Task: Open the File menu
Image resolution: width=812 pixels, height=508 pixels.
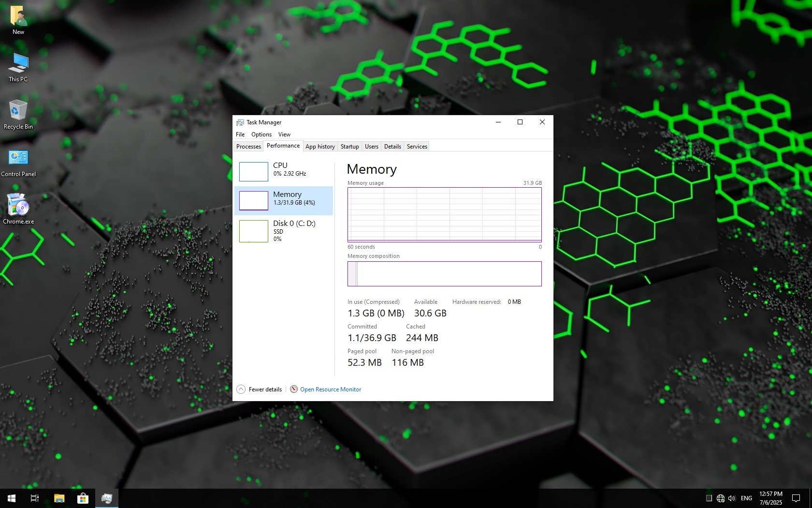Action: (240, 134)
